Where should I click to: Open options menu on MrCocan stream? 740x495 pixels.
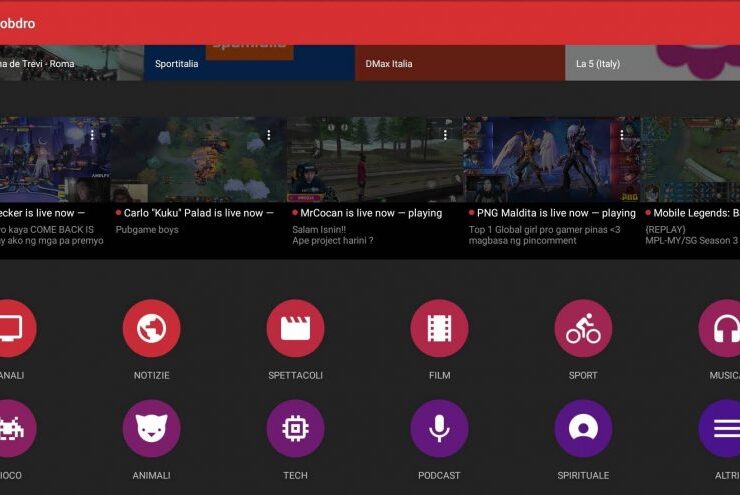pos(445,135)
